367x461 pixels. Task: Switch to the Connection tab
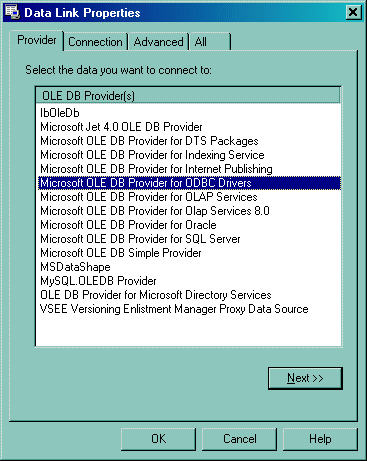click(95, 42)
